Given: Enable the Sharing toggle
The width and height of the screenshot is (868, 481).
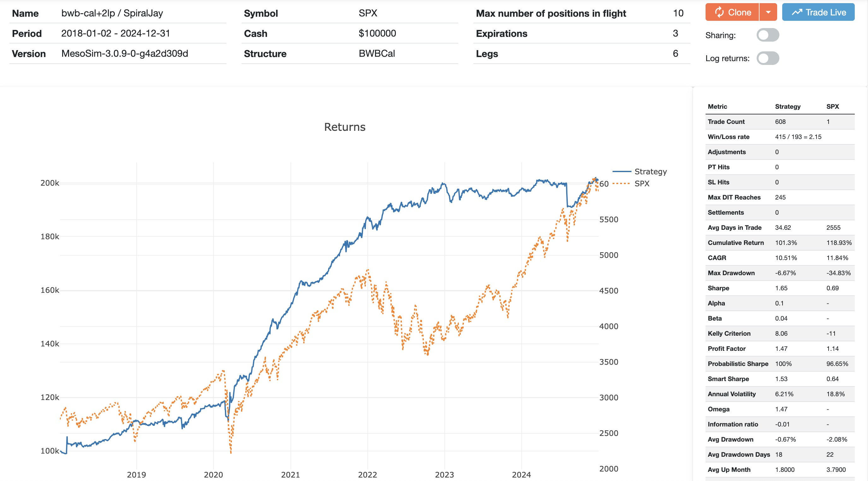Looking at the screenshot, I should point(768,35).
